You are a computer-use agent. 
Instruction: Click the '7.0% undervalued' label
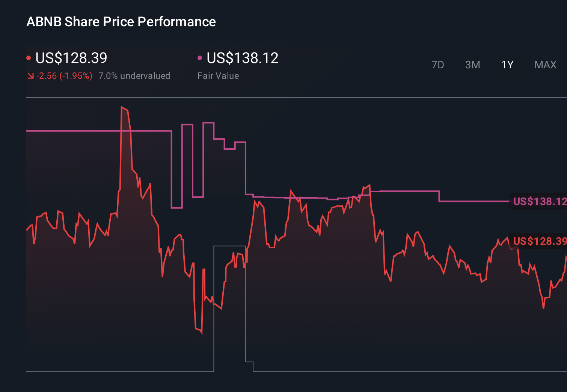point(134,75)
